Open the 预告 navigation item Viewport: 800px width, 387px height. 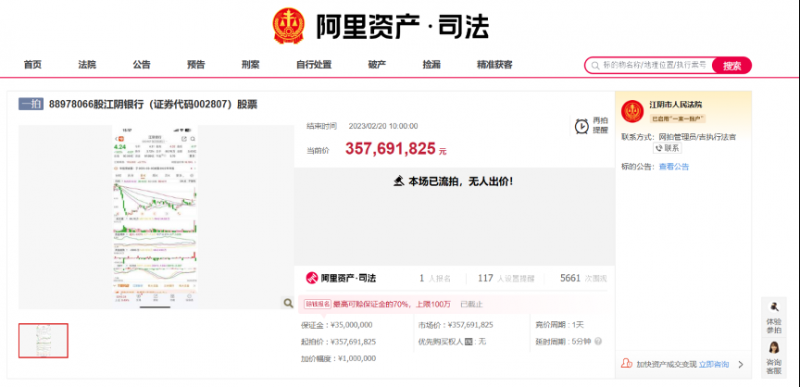[x=196, y=65]
